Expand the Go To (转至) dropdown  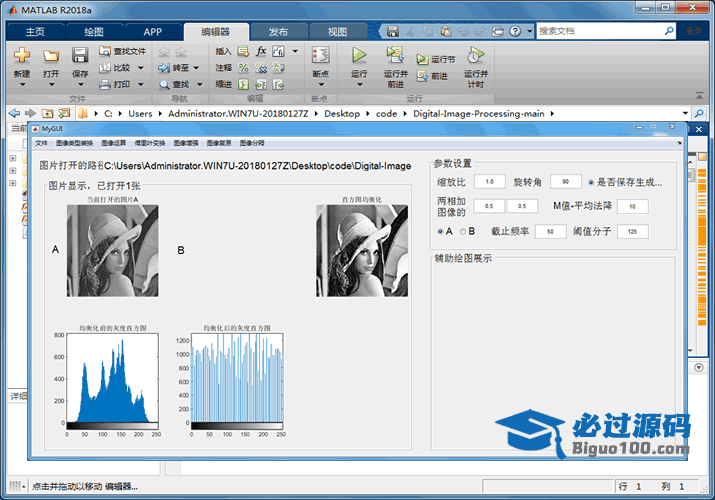[x=198, y=68]
